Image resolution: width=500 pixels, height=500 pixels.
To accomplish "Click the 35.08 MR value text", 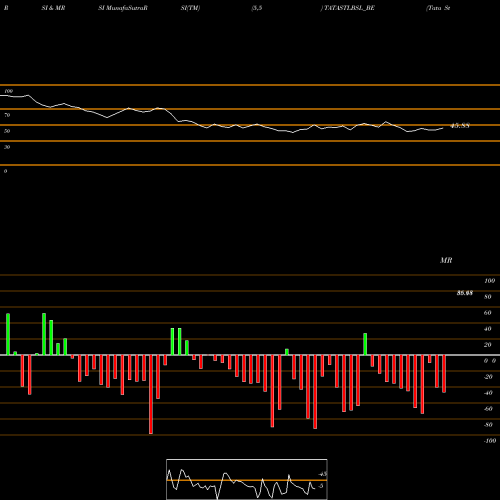I will click(465, 293).
